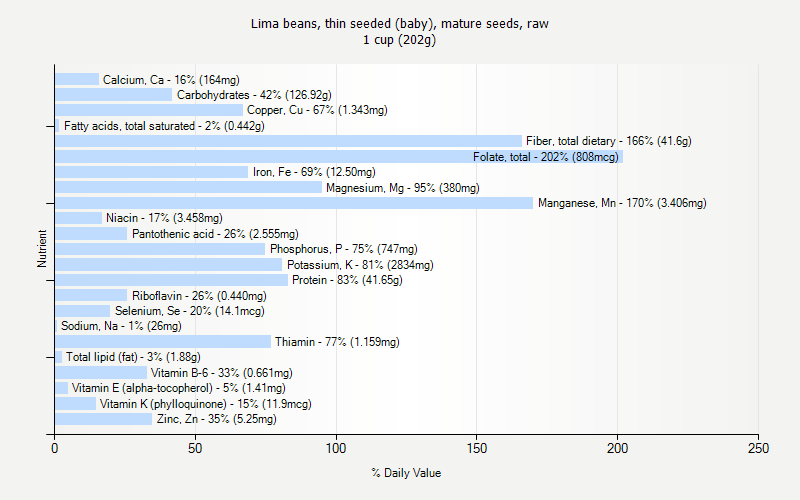Click the Sodium, Na 1% label

coord(121,326)
